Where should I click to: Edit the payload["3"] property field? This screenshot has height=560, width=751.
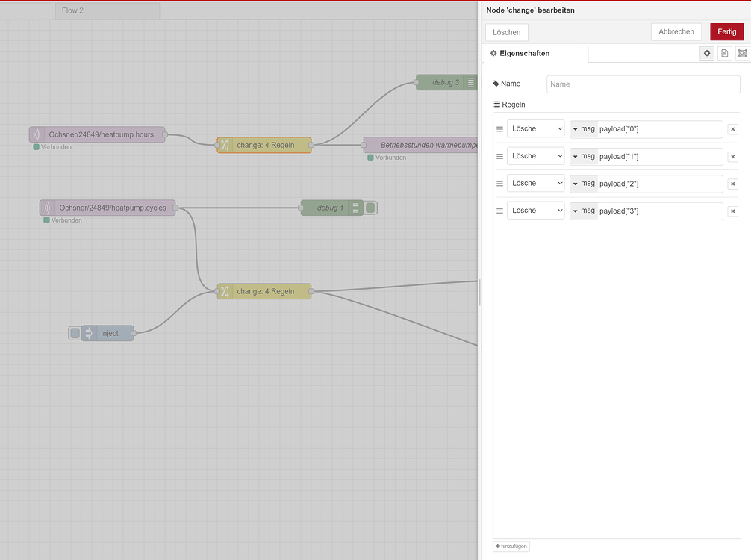coord(660,211)
